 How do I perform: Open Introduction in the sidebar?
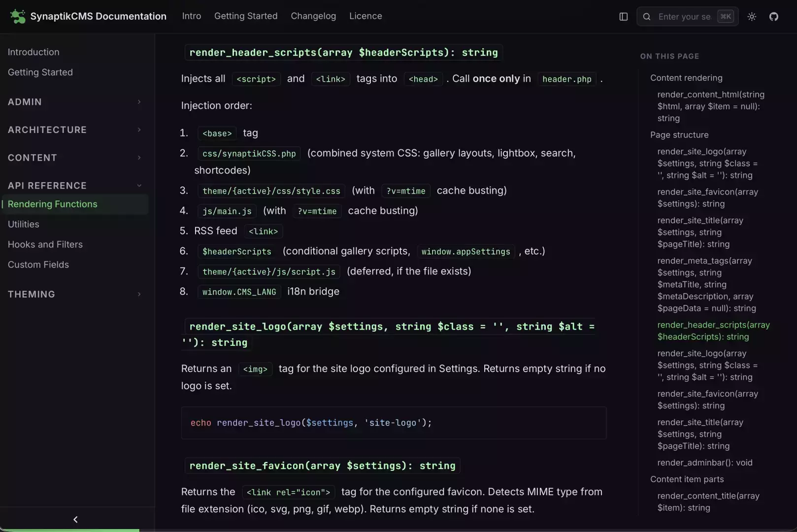[x=33, y=52]
